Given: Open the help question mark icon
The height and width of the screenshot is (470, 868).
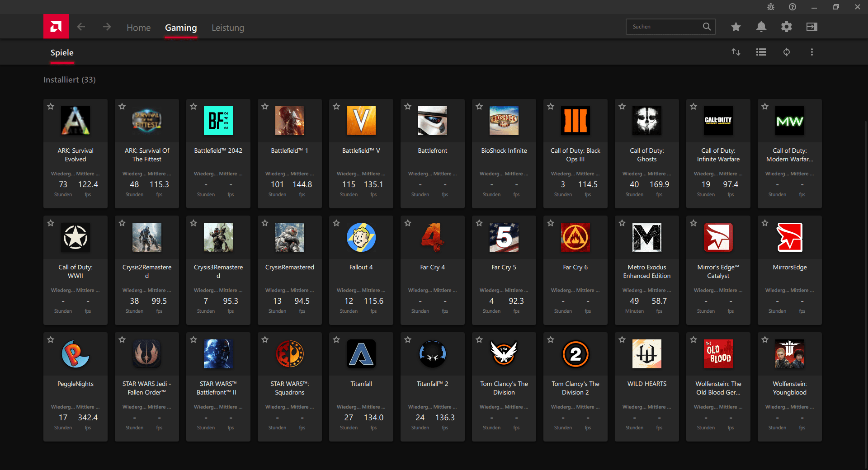Looking at the screenshot, I should (x=793, y=7).
